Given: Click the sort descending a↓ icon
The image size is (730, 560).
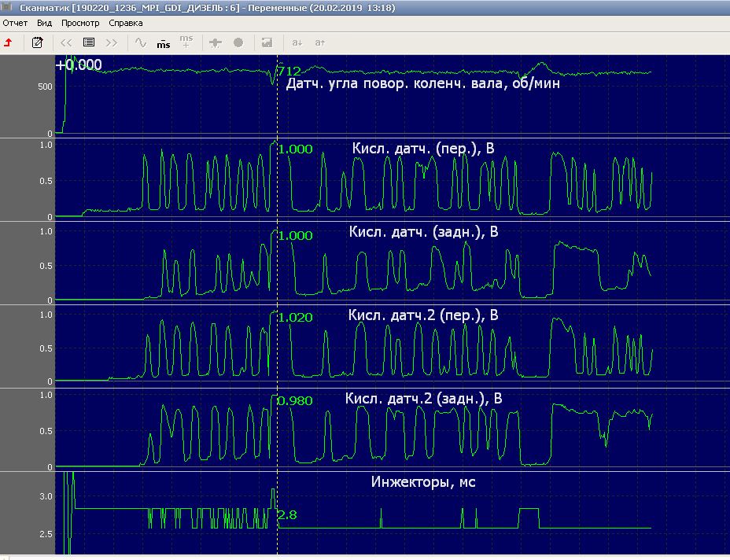Looking at the screenshot, I should point(297,42).
